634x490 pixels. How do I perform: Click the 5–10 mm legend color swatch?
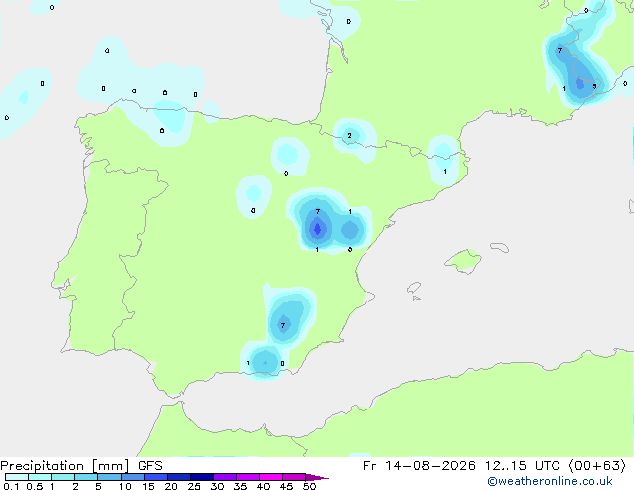[x=109, y=477]
